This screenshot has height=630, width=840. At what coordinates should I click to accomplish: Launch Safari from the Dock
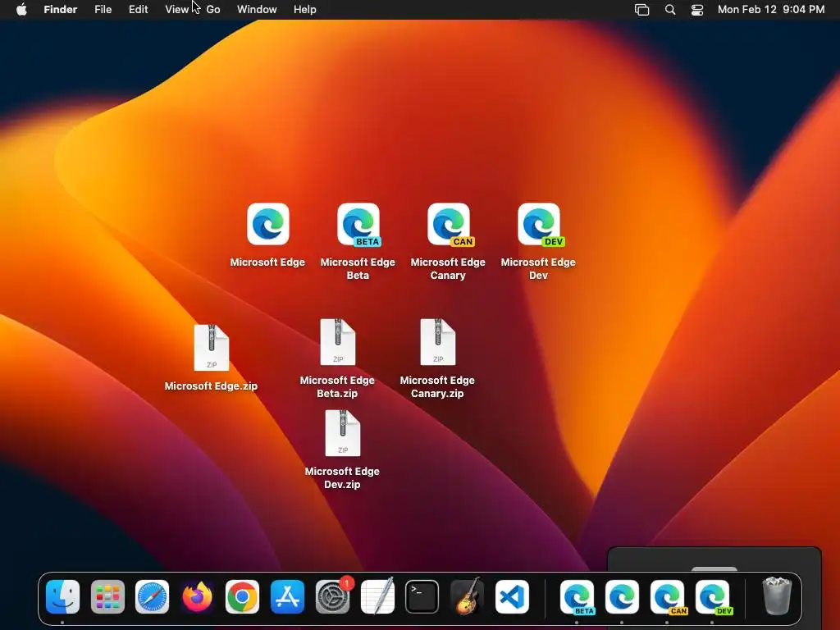tap(152, 597)
